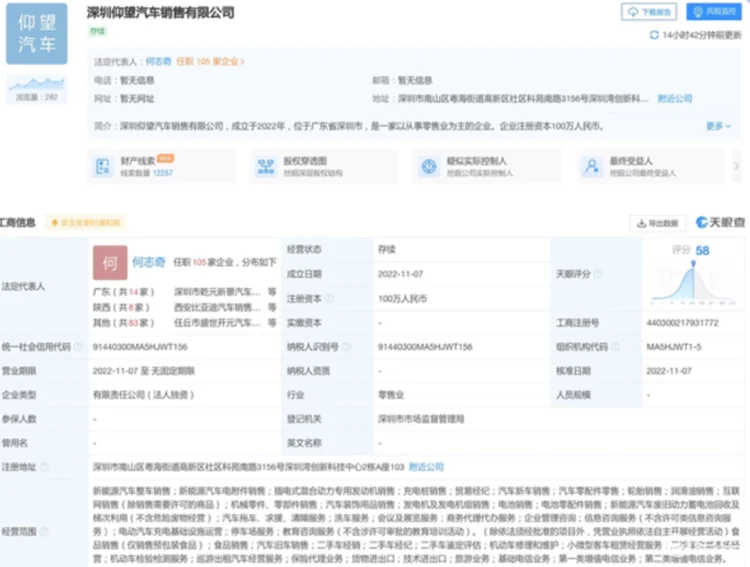Click 广东 (共14家) region entry
Viewport: 750px width, 567px height.
(123, 292)
